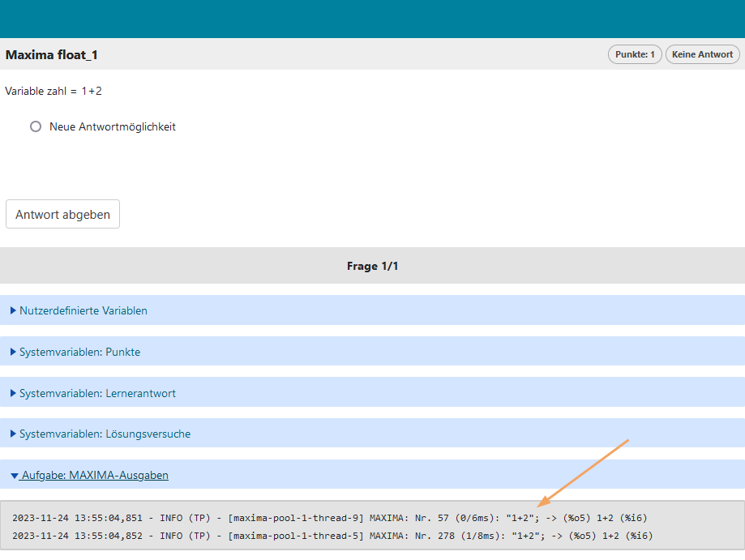Submit with the Antwort abgeben button
The image size is (745, 560).
62,214
